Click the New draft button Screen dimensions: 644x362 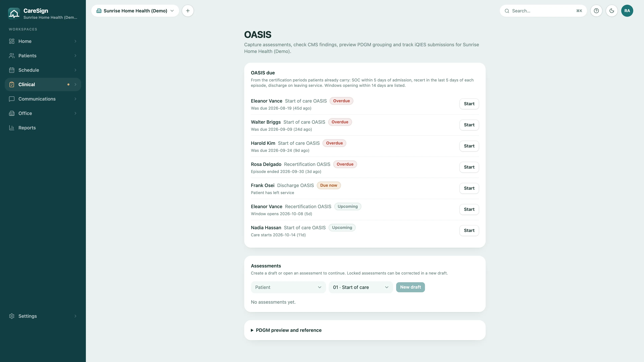pyautogui.click(x=410, y=287)
